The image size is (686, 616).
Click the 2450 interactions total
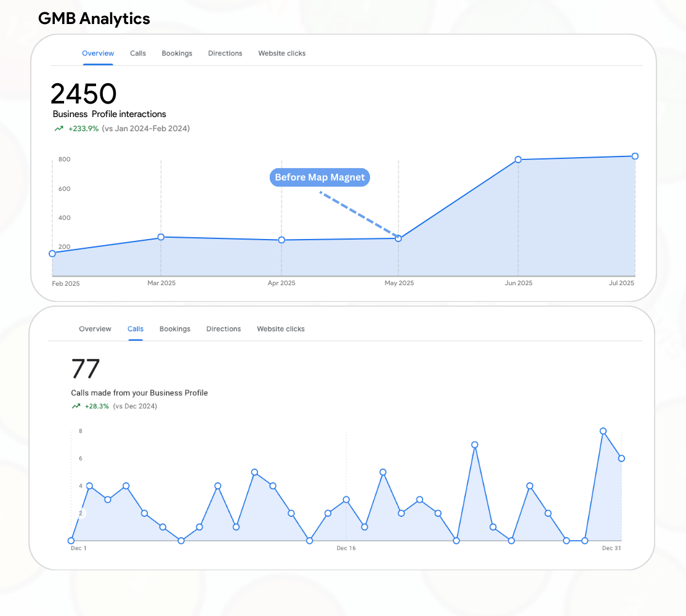(84, 94)
